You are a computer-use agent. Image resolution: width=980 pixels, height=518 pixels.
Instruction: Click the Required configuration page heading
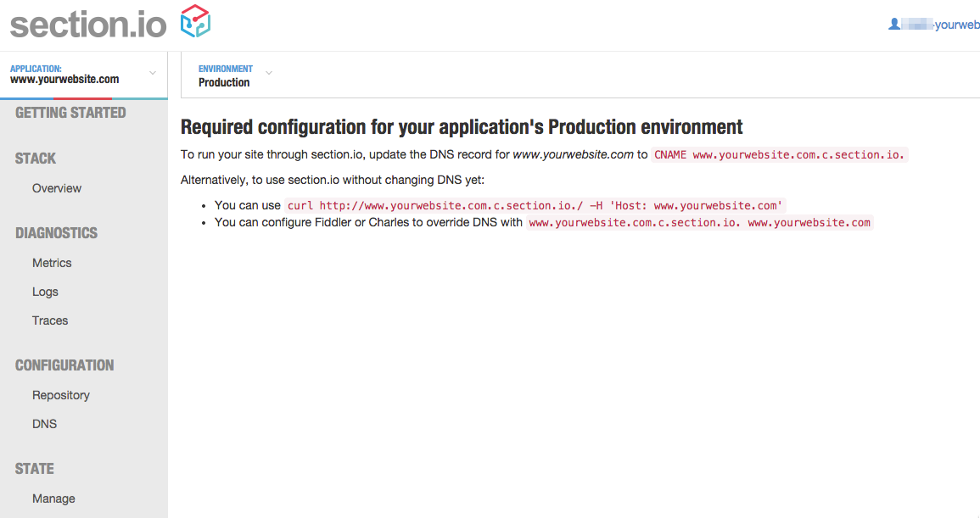pos(462,127)
